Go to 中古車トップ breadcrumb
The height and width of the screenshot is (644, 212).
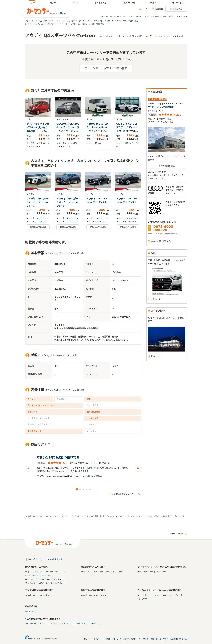pos(30,21)
